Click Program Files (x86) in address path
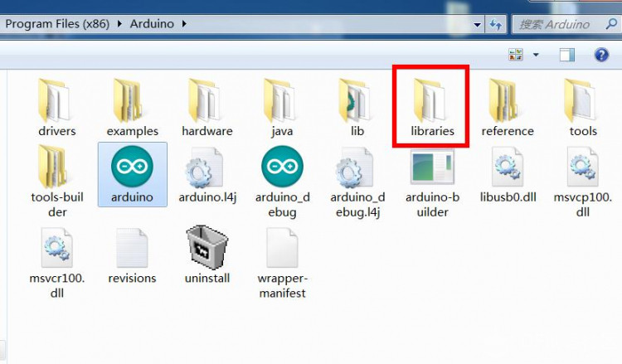Screen dimensions: 622x364 tap(57, 24)
